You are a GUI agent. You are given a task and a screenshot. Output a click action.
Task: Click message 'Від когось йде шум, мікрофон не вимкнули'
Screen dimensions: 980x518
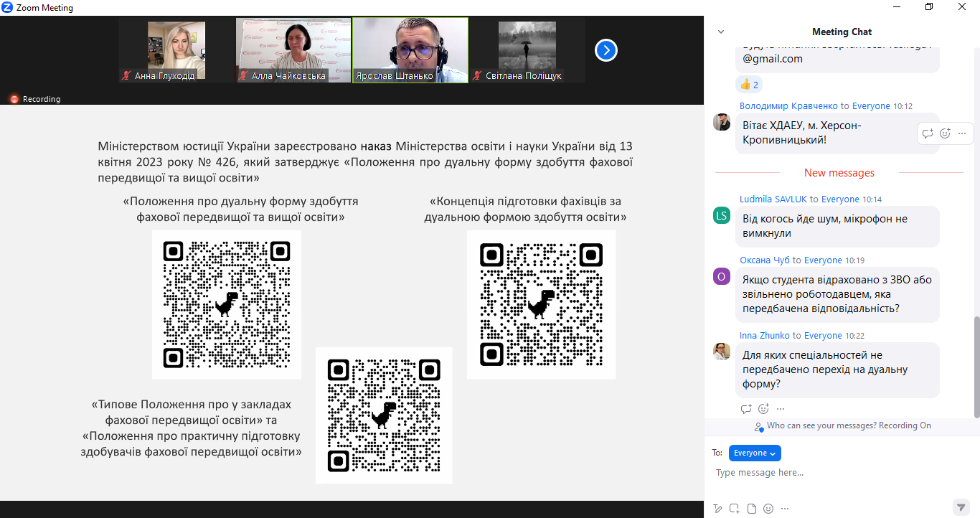point(837,226)
